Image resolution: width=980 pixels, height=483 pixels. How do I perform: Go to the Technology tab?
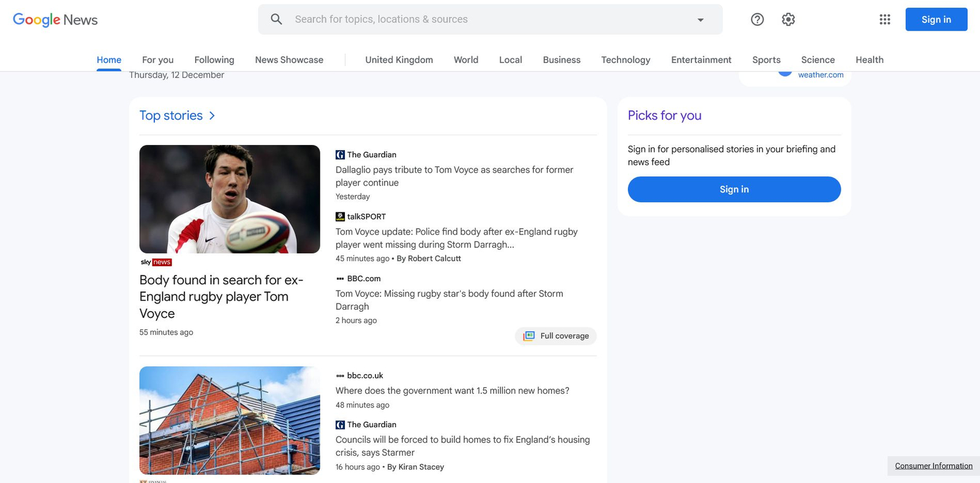626,60
